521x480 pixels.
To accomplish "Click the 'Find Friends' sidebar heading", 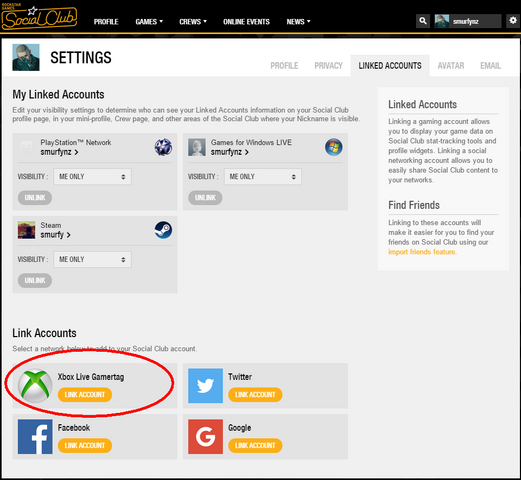I will point(414,205).
